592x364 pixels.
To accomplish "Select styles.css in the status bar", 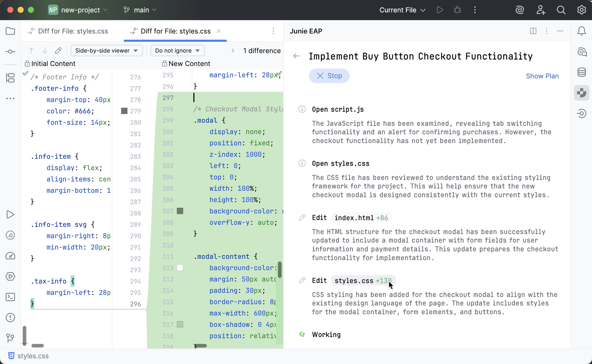I will pyautogui.click(x=33, y=356).
